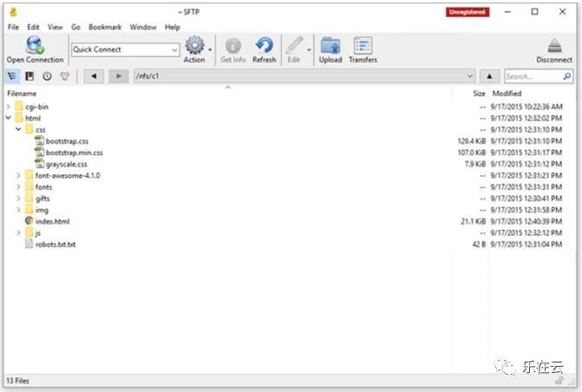Click the 129.4 KiB size value
Viewport: 582px width, 392px height.
pos(471,141)
